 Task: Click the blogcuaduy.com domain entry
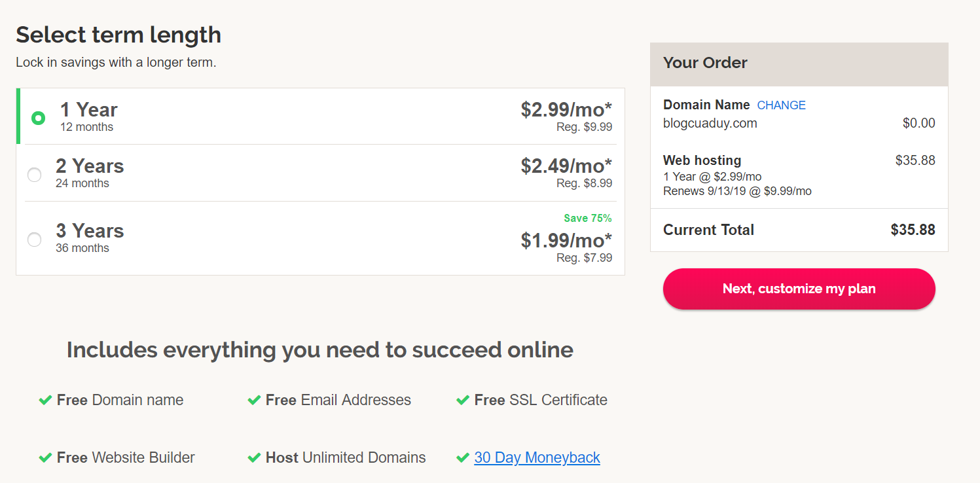(710, 123)
